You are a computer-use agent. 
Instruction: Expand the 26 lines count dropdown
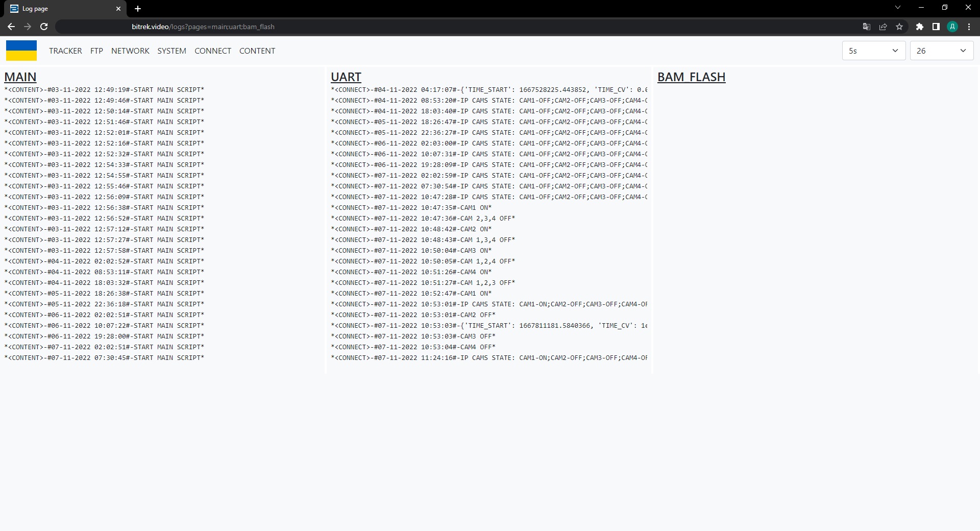(941, 51)
